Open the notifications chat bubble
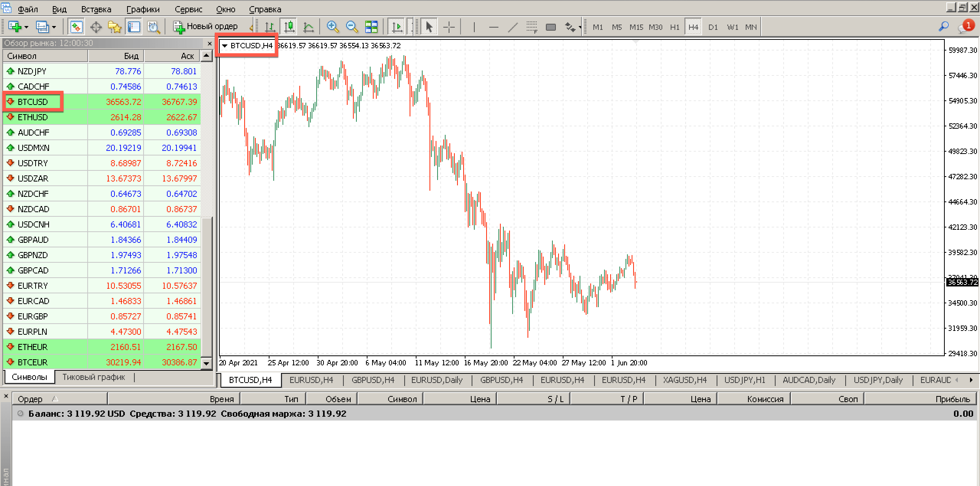Image resolution: width=980 pixels, height=486 pixels. [x=964, y=27]
